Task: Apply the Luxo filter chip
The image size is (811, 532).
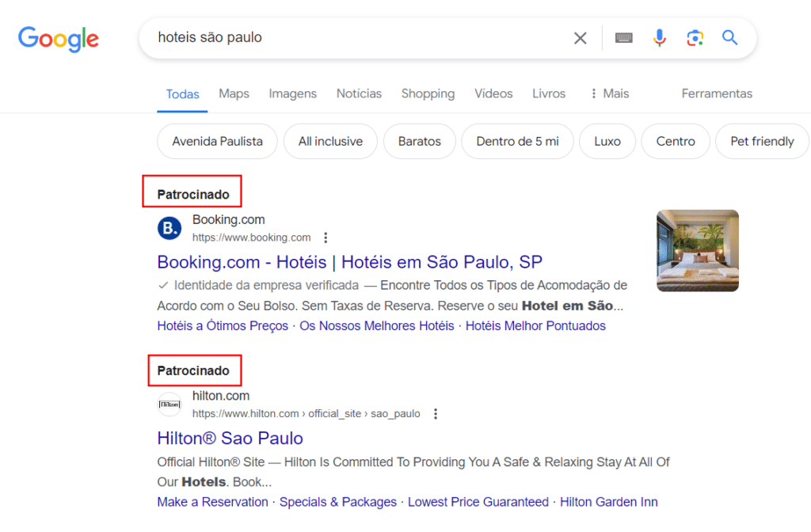Action: (607, 141)
